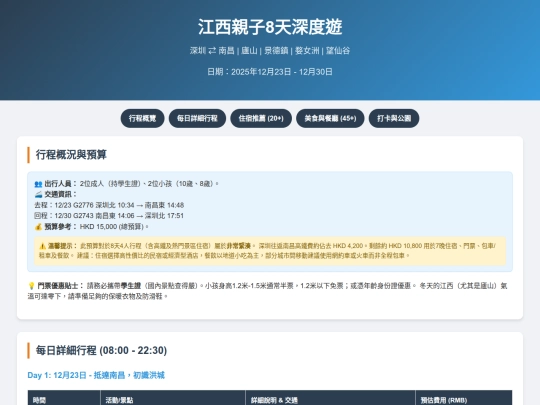
Task: Click the people icon beside 出行人員
Action: click(38, 184)
